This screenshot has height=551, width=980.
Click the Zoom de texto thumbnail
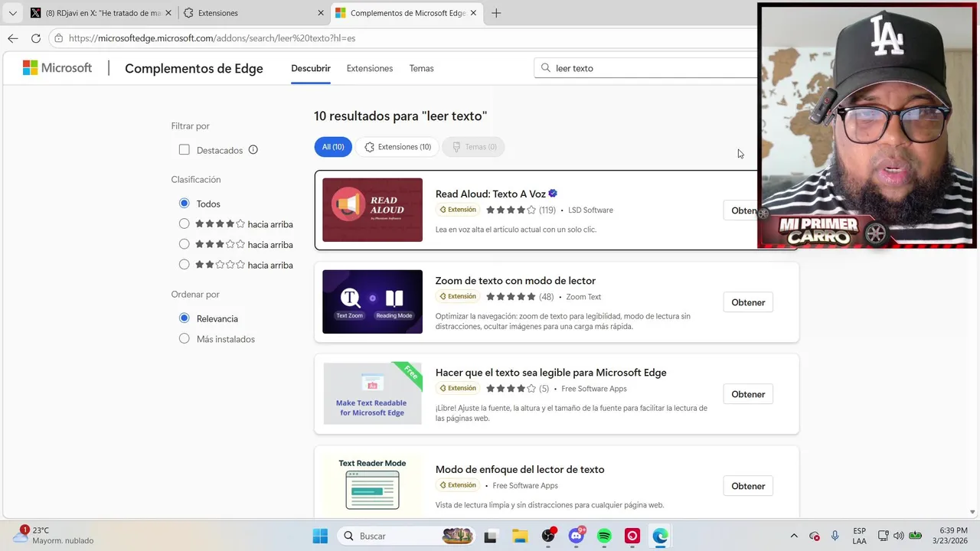pyautogui.click(x=372, y=302)
